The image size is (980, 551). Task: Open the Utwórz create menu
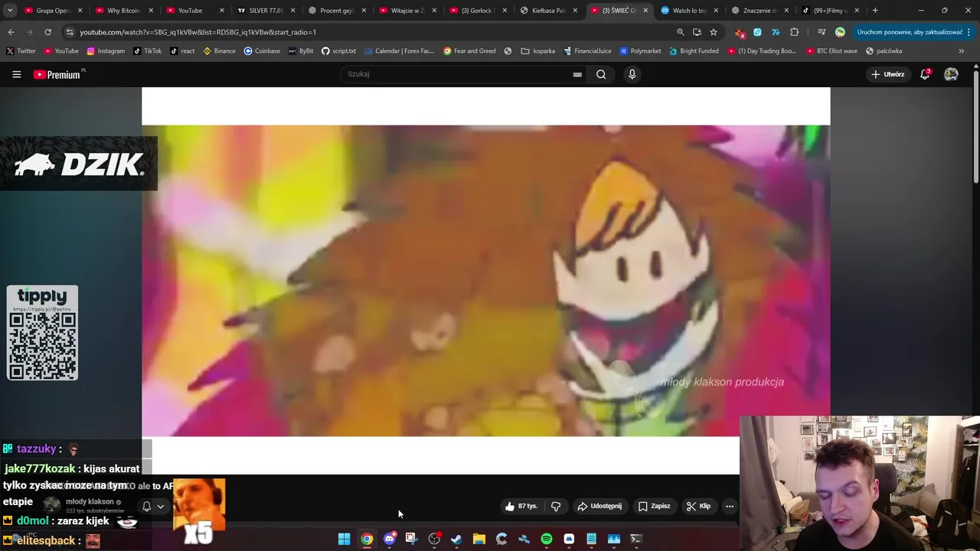887,74
